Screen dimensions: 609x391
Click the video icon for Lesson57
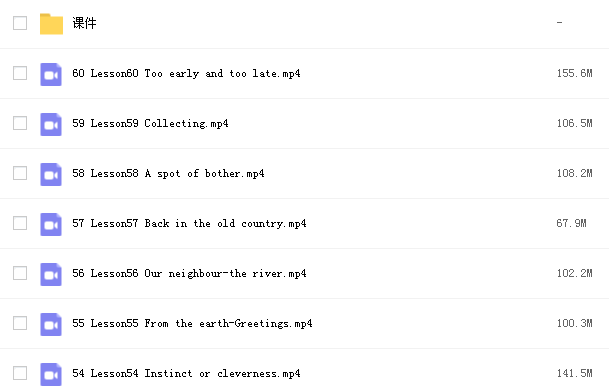[x=51, y=224]
